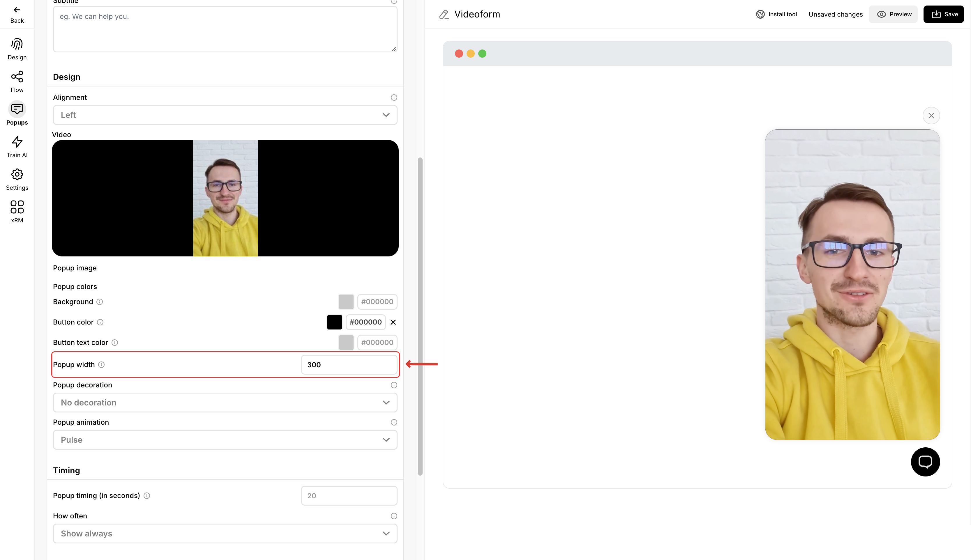971x560 pixels.
Task: Click the Background color swatch
Action: pos(346,302)
